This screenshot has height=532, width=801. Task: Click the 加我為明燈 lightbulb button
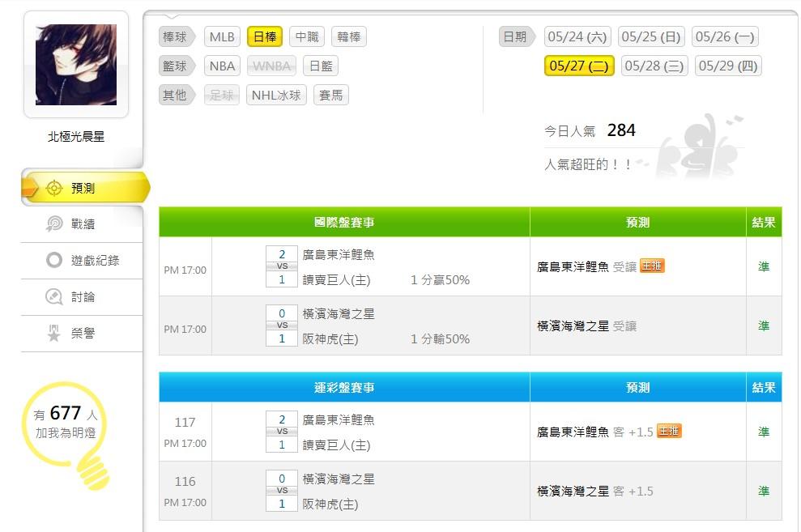pos(66,434)
